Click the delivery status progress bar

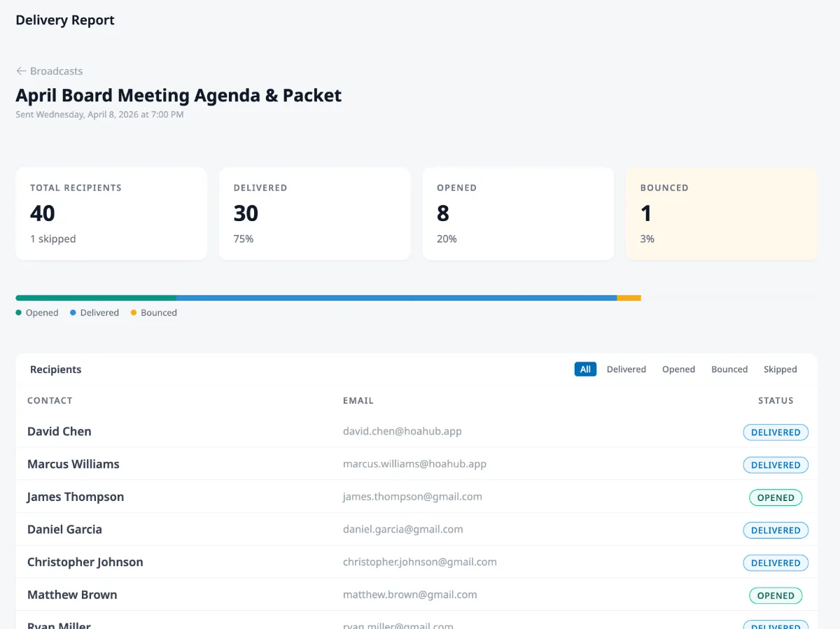328,297
